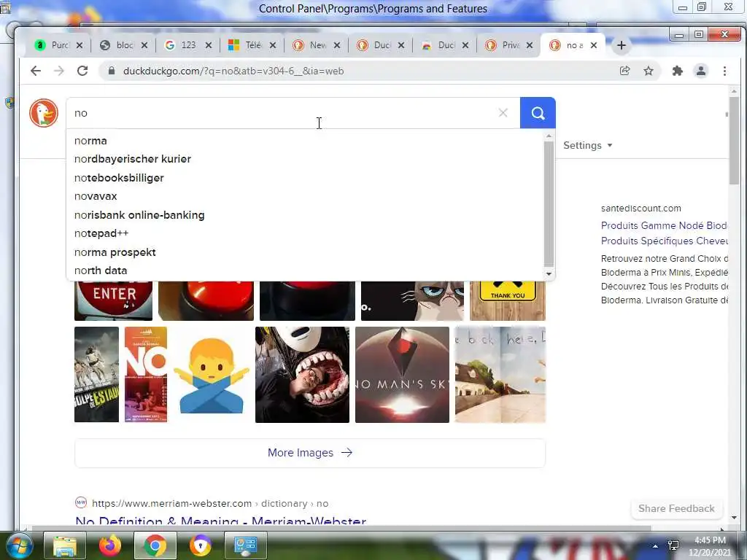The width and height of the screenshot is (747, 560).
Task: Select the 'novavax' suggestion
Action: pyautogui.click(x=305, y=196)
